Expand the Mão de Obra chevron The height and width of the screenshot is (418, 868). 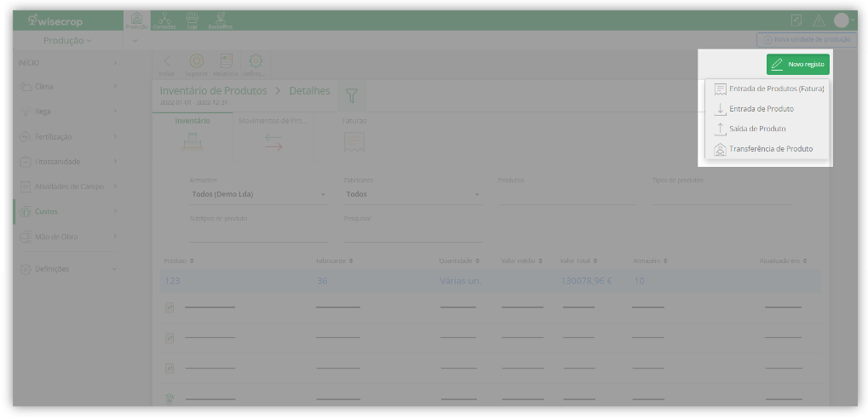(115, 237)
